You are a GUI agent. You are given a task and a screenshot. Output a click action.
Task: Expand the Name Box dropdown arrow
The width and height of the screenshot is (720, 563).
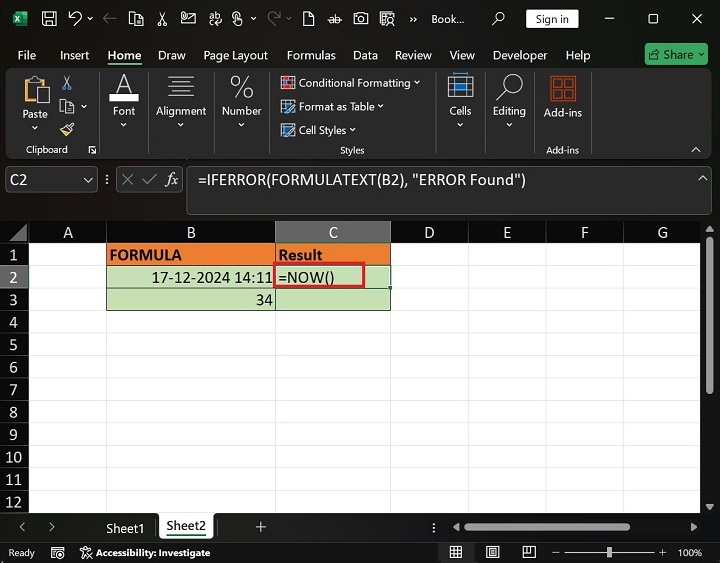pos(87,180)
